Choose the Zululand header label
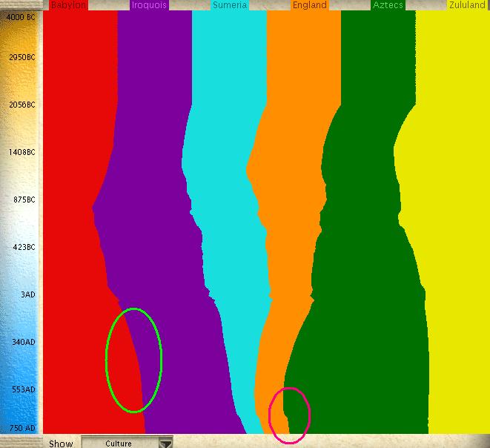The height and width of the screenshot is (448, 490). coord(467,5)
